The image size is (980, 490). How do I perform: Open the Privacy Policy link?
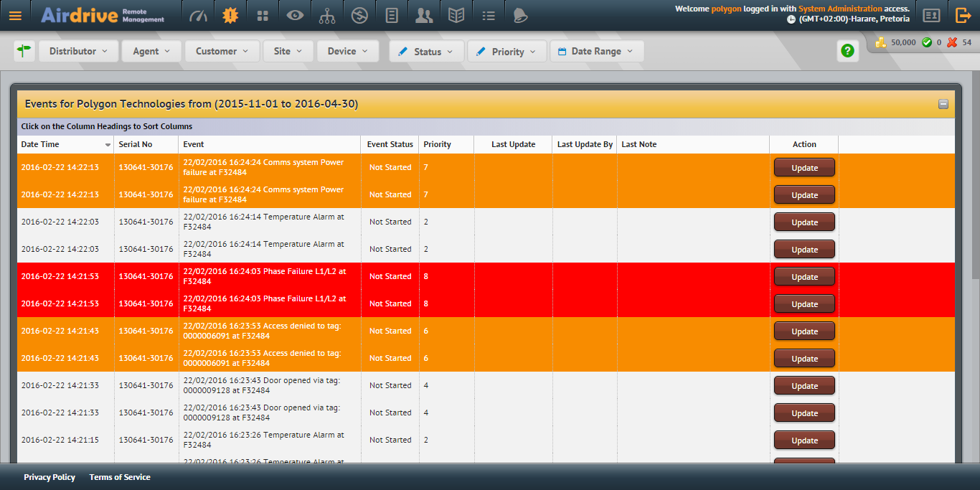point(50,477)
